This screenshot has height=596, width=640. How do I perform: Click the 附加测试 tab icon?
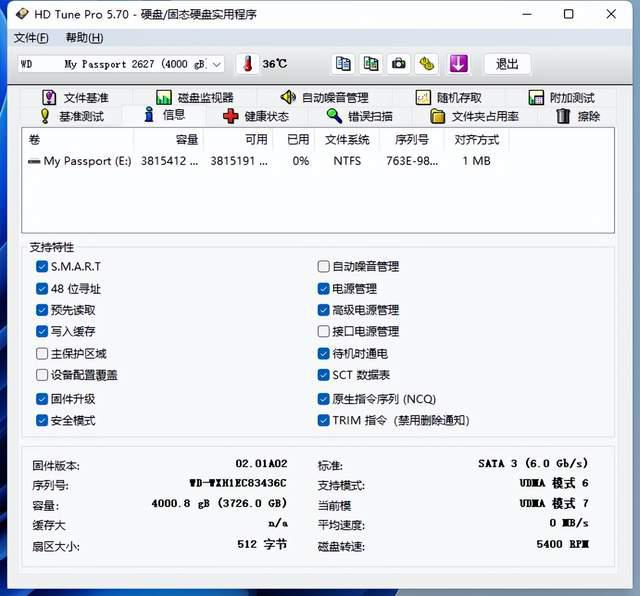point(536,97)
